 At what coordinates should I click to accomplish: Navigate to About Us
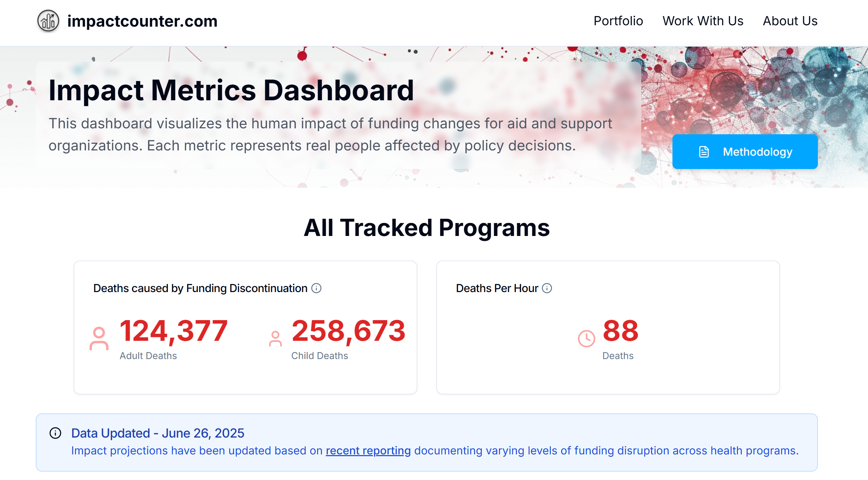[x=790, y=21]
